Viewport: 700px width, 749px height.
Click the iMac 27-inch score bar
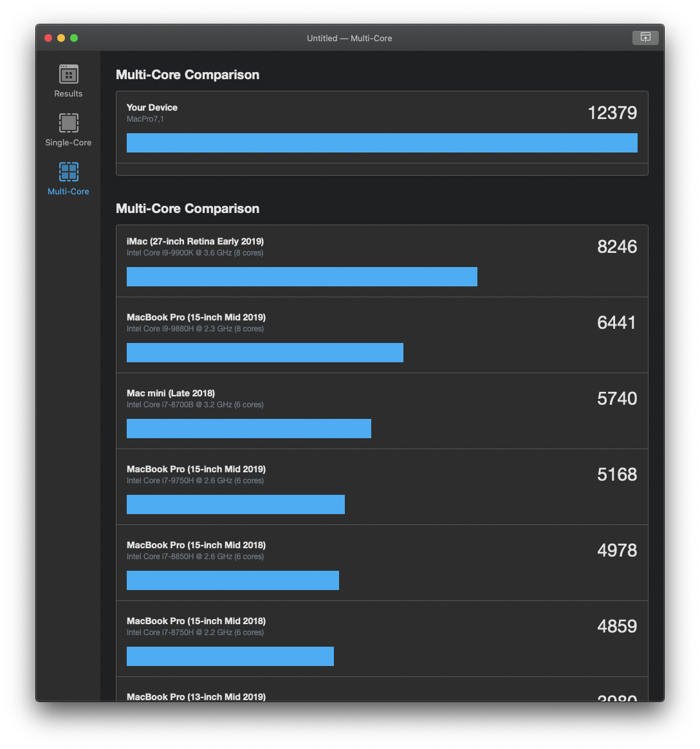(x=302, y=277)
